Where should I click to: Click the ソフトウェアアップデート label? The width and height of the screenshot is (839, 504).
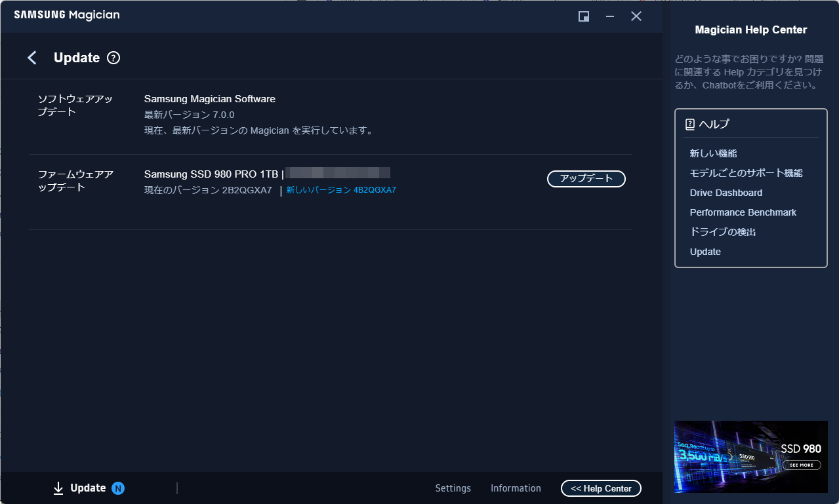click(x=75, y=106)
